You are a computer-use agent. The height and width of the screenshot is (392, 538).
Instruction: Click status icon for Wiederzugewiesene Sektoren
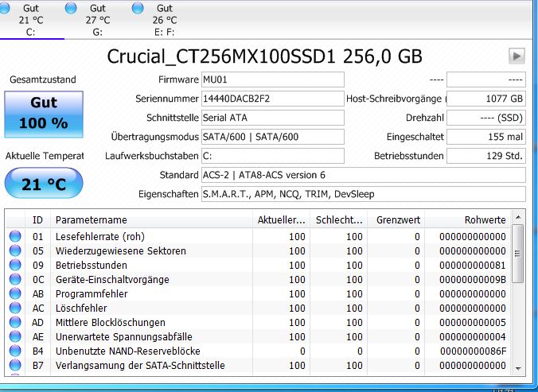pyautogui.click(x=15, y=250)
